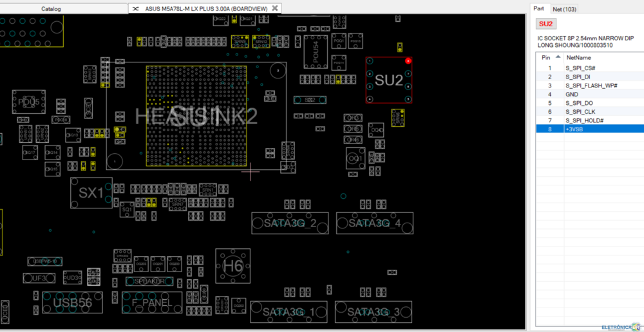
Task: Select the F_PANEL header
Action: [151, 303]
